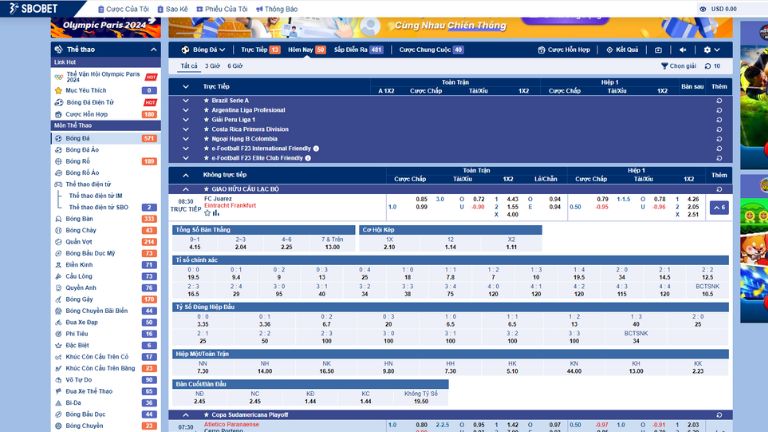
Task: Select the 6 Giờ time filter
Action: point(235,66)
